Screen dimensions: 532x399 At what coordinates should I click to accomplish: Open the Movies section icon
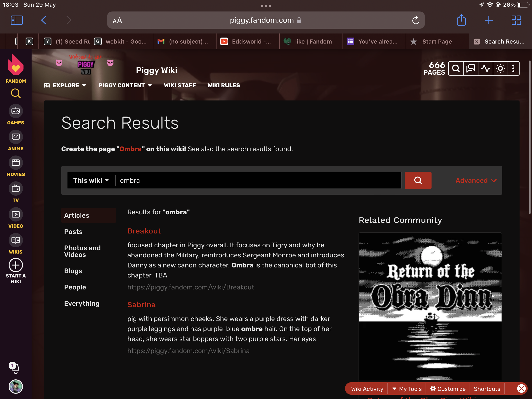[x=16, y=163]
